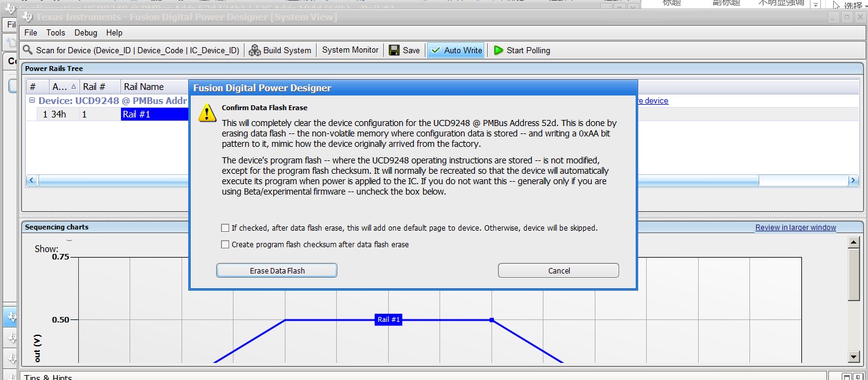Maximize the System View window
This screenshot has height=380, width=868.
point(847,17)
